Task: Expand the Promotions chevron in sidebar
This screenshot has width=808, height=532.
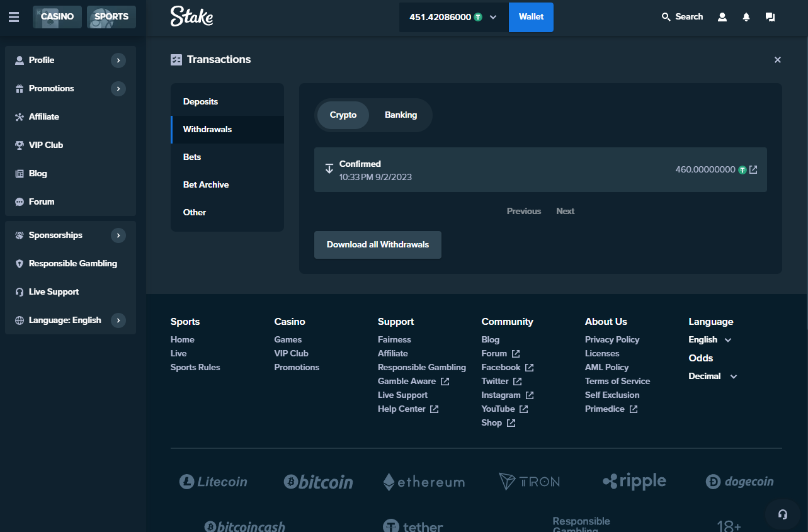Action: coord(118,89)
